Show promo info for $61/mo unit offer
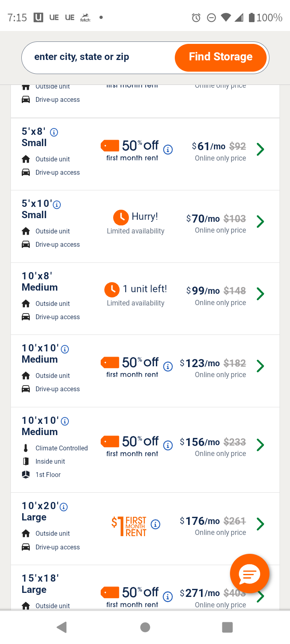 [x=168, y=150]
